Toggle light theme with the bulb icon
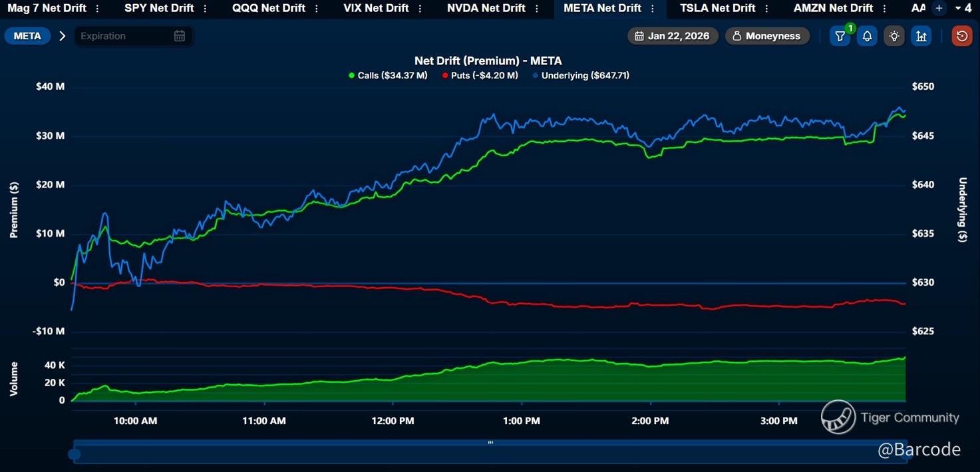This screenshot has height=472, width=980. click(x=894, y=36)
